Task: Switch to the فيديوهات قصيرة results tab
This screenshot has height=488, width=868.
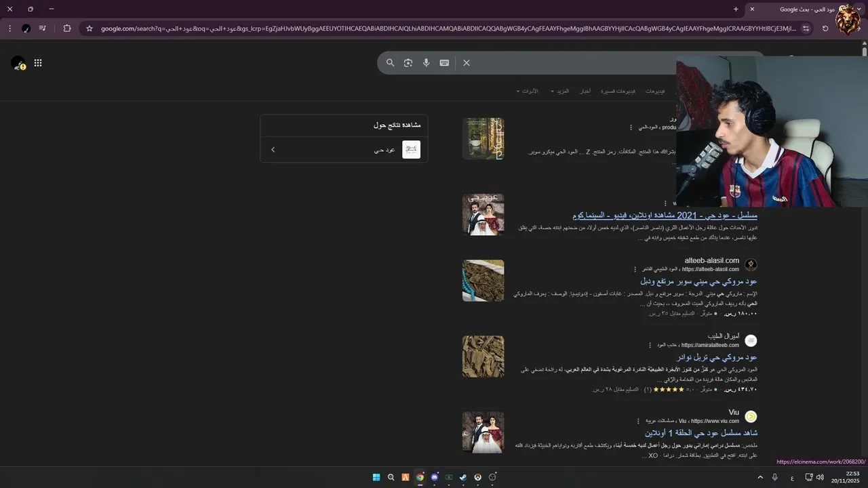Action: pos(619,91)
